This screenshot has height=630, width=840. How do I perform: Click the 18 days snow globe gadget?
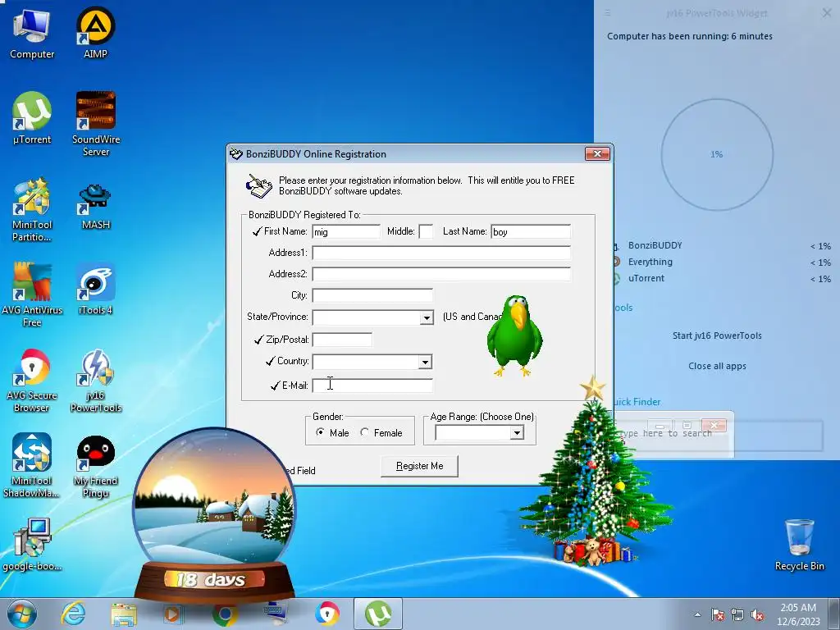213,514
